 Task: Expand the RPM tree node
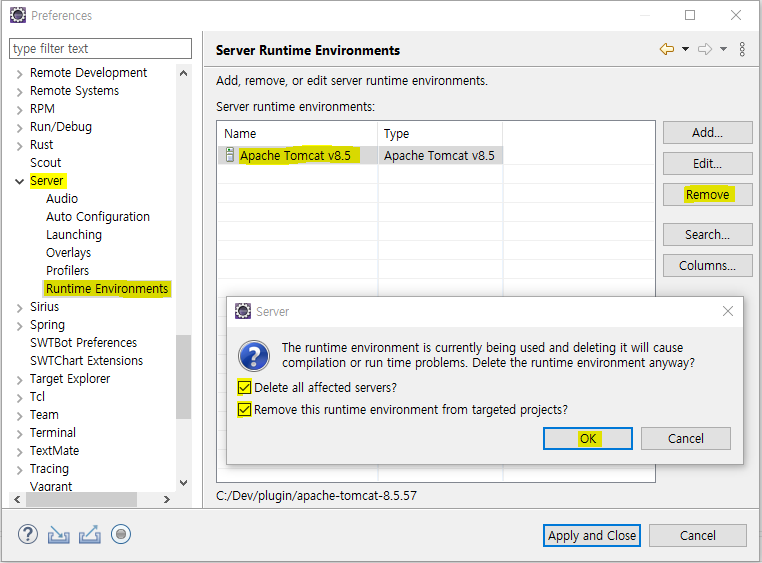tap(19, 110)
